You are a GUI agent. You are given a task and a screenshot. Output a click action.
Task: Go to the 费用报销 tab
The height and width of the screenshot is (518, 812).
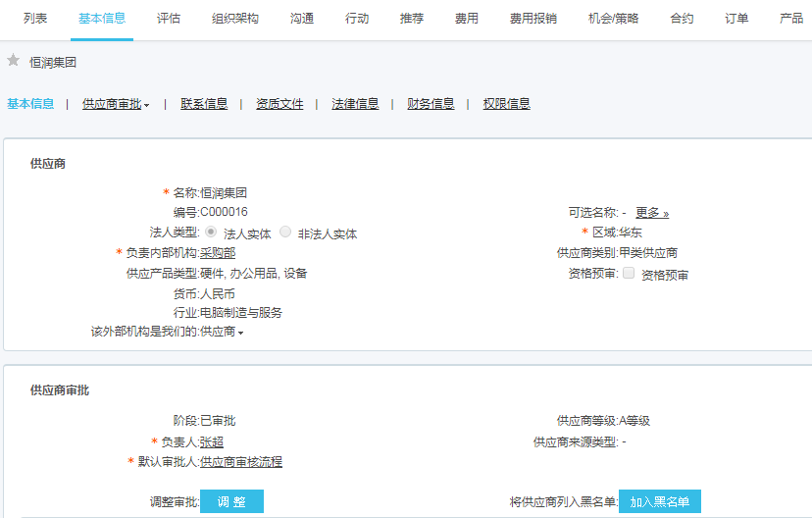click(x=533, y=19)
